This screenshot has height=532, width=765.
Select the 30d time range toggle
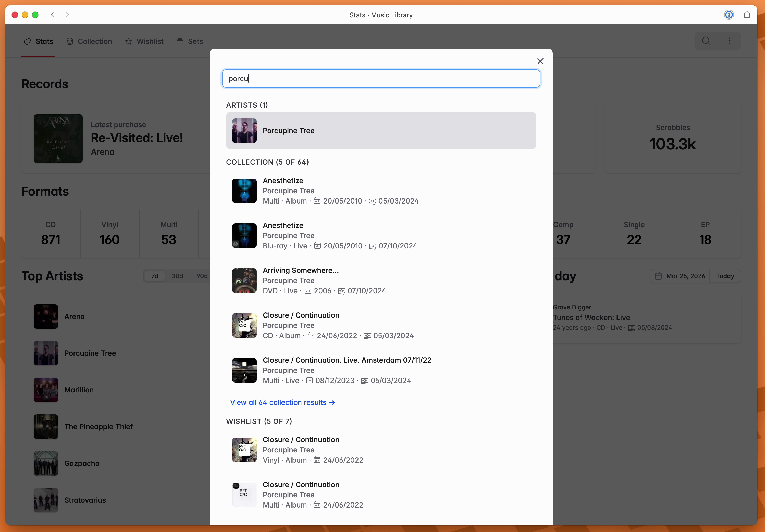click(177, 276)
